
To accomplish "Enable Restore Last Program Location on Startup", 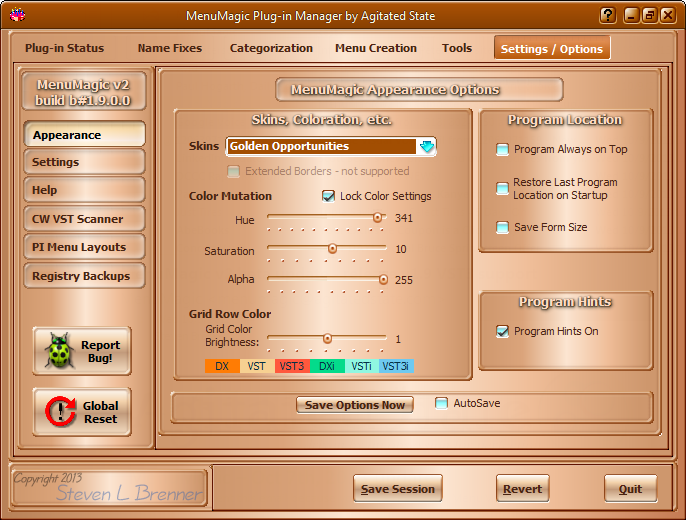I will pyautogui.click(x=502, y=188).
